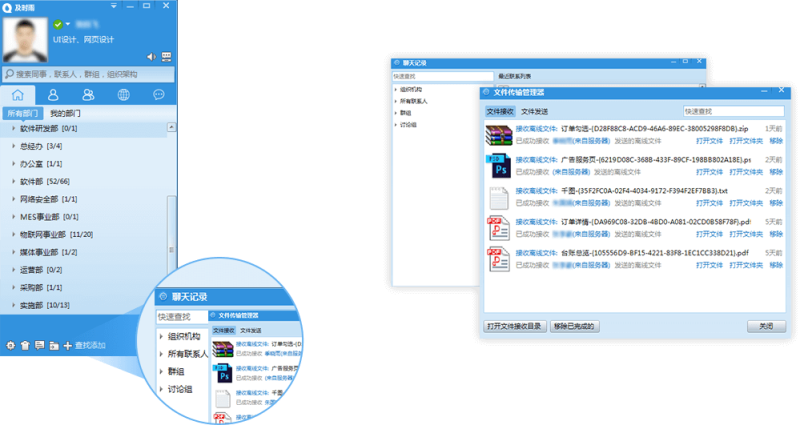The width and height of the screenshot is (800, 425).
Task: Click 打开文件接收目录 button
Action: tap(514, 326)
